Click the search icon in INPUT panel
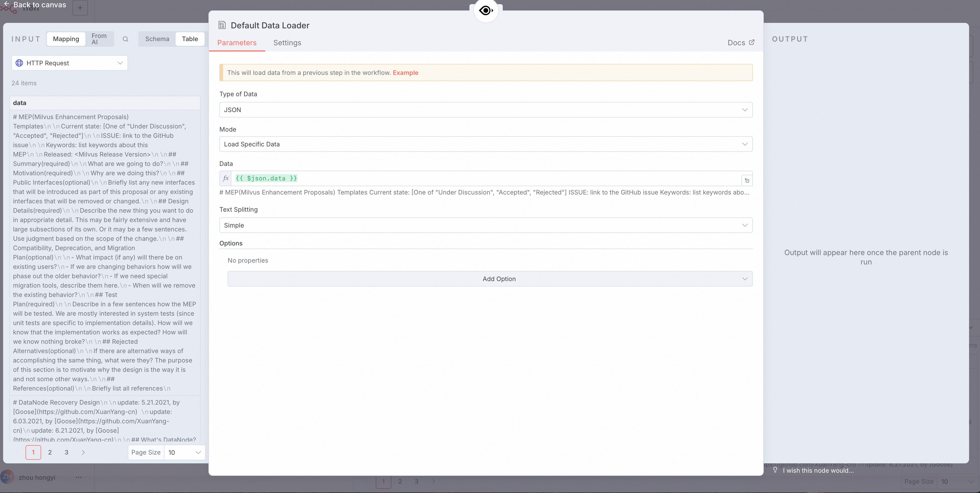The width and height of the screenshot is (980, 493). coord(125,39)
